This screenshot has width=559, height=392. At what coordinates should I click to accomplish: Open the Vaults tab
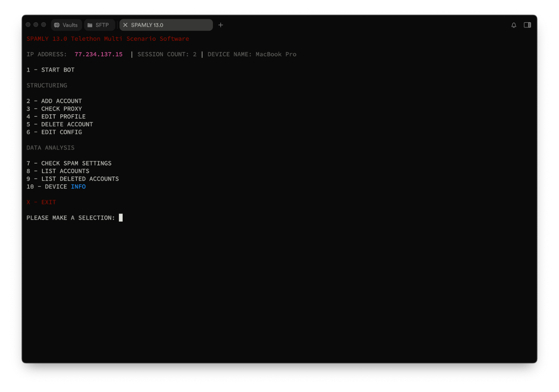66,25
